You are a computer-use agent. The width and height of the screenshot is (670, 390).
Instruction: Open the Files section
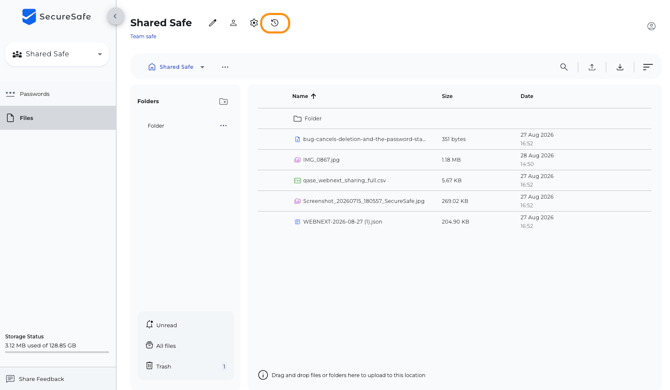tap(58, 118)
